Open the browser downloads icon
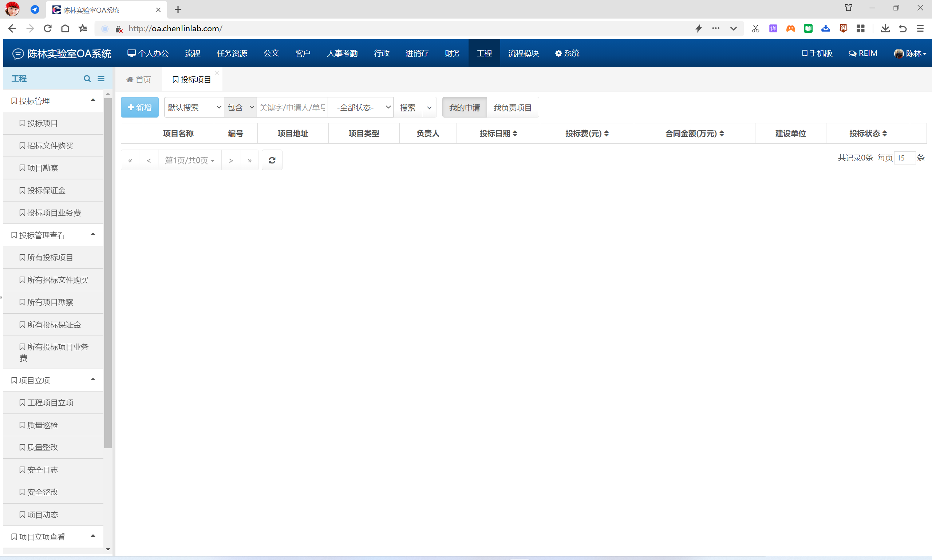The height and width of the screenshot is (560, 932). pyautogui.click(x=885, y=28)
